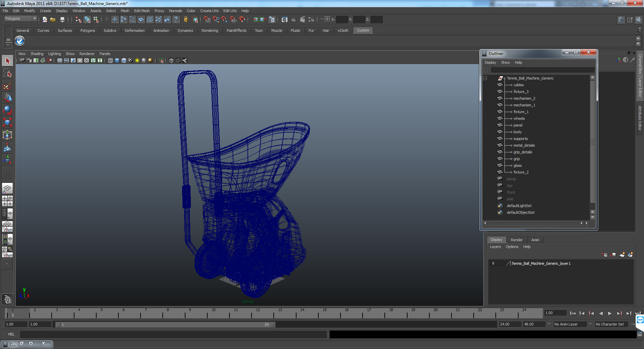
Task: Activate the Move tool cone icon
Action: pos(7,98)
